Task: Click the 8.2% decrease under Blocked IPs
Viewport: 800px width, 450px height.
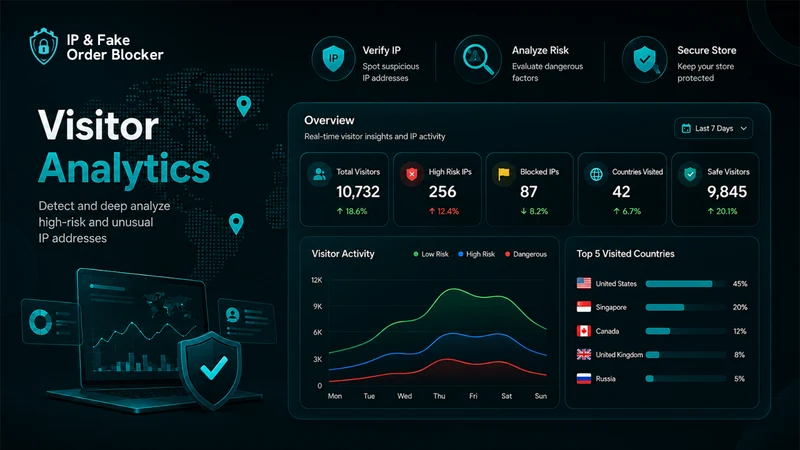Action: (x=534, y=211)
